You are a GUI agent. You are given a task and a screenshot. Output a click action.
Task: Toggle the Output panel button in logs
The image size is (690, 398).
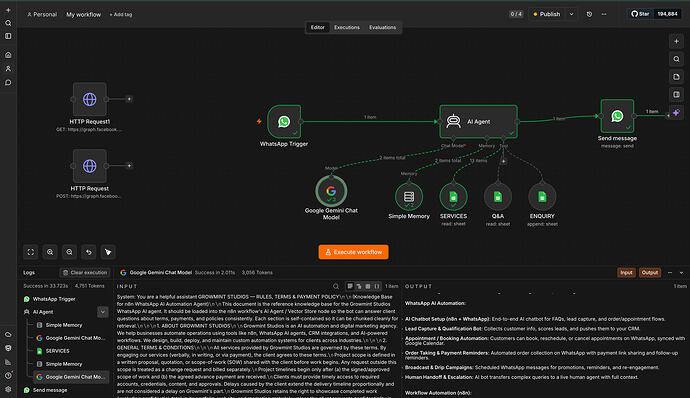tap(650, 273)
